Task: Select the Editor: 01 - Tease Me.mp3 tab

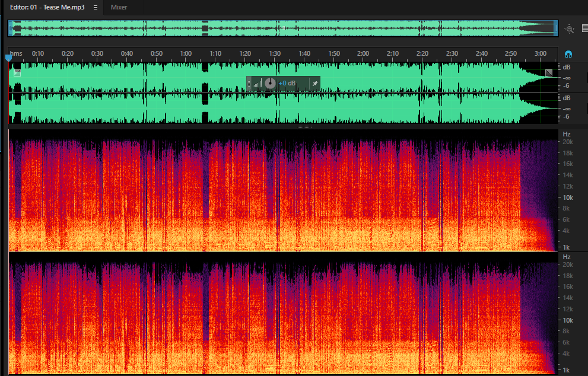Action: (47, 7)
